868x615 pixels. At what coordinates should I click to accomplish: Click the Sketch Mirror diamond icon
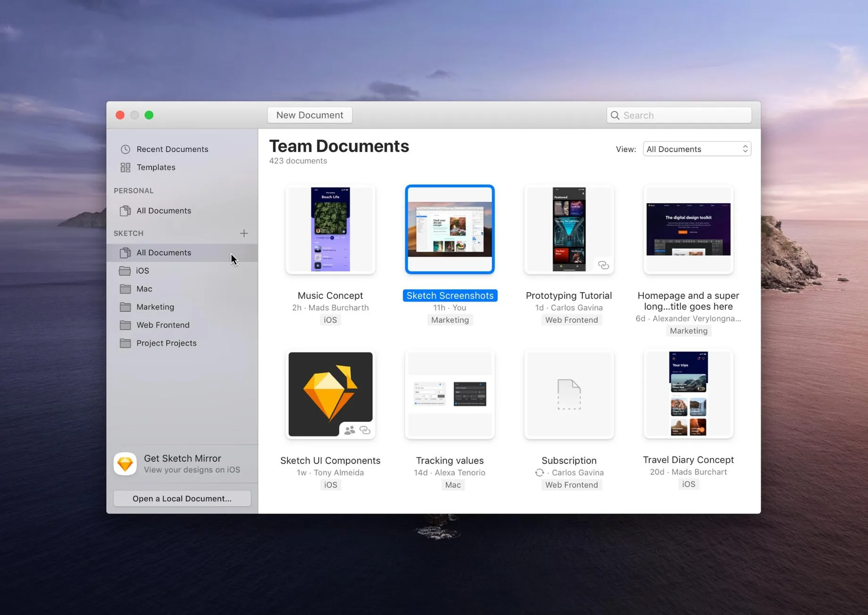125,463
